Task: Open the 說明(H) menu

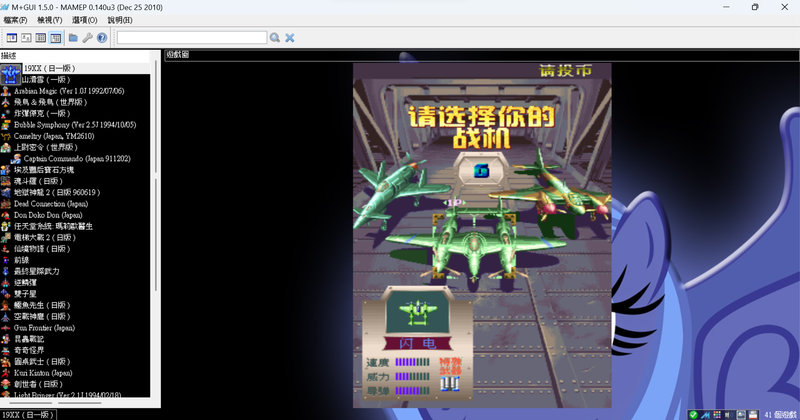Action: tap(120, 20)
